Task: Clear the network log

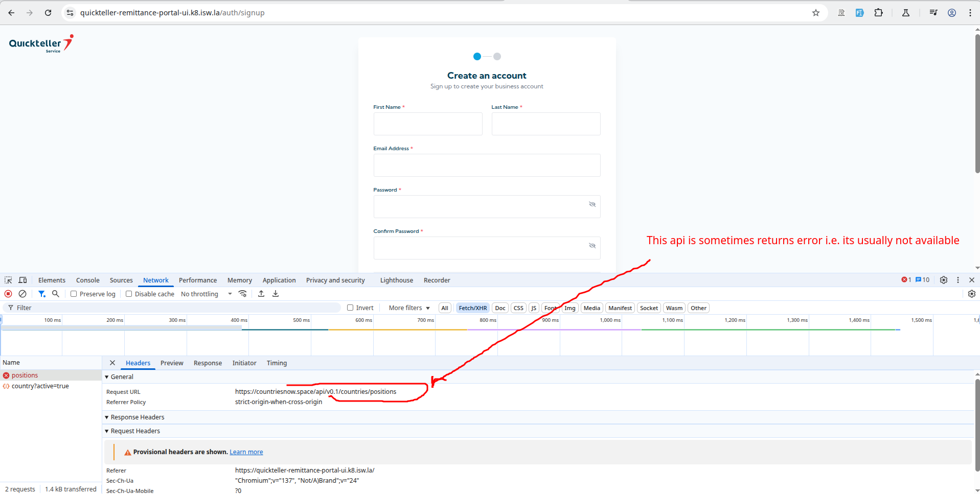Action: pos(22,294)
